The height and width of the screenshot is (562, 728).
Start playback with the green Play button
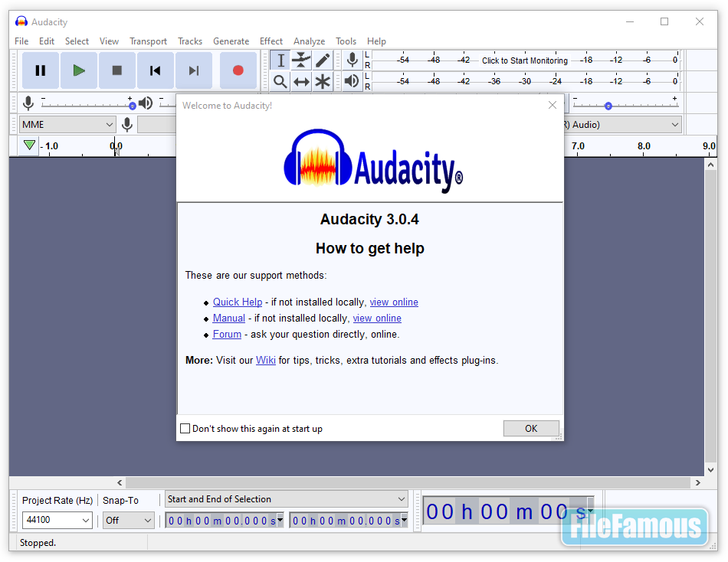[x=79, y=70]
